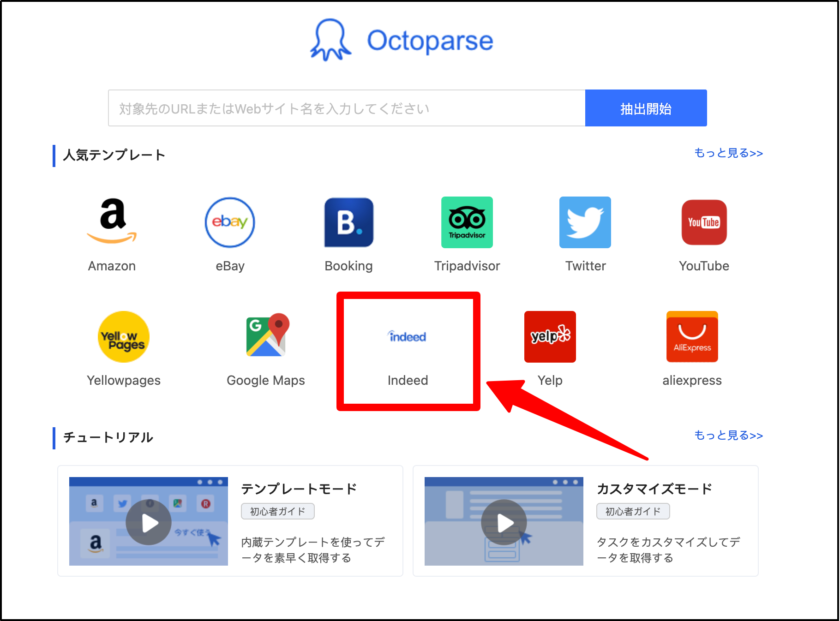
Task: Play the テンプレートモード tutorial video
Action: 149,522
